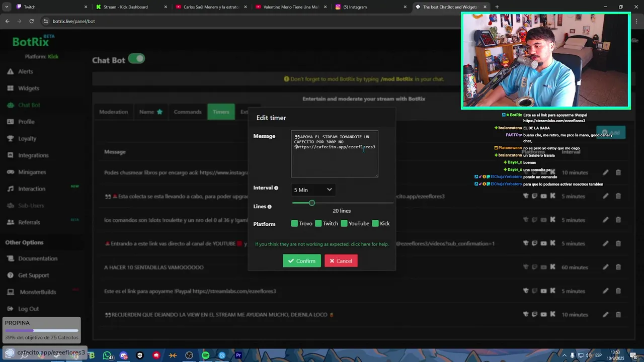This screenshot has height=362, width=644.
Task: Edit the Paypal streamlabs link timer
Action: tap(606, 291)
